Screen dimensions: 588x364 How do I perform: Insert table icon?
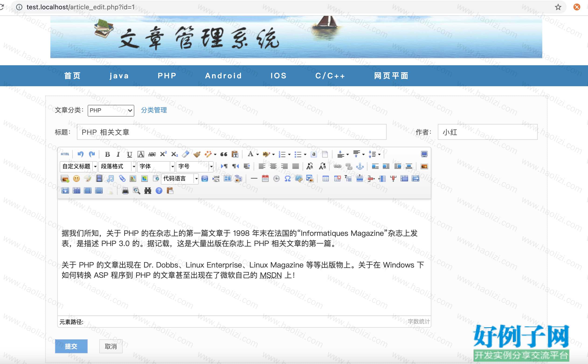(325, 179)
